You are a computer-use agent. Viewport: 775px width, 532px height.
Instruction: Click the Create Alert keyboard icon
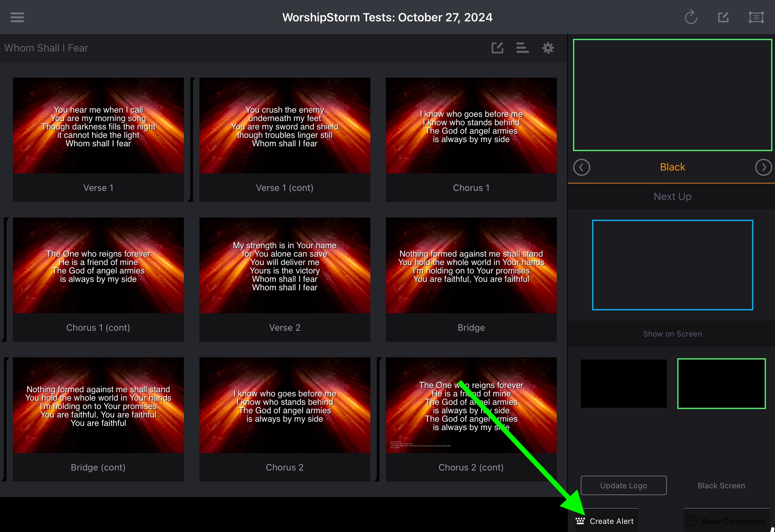tap(580, 521)
